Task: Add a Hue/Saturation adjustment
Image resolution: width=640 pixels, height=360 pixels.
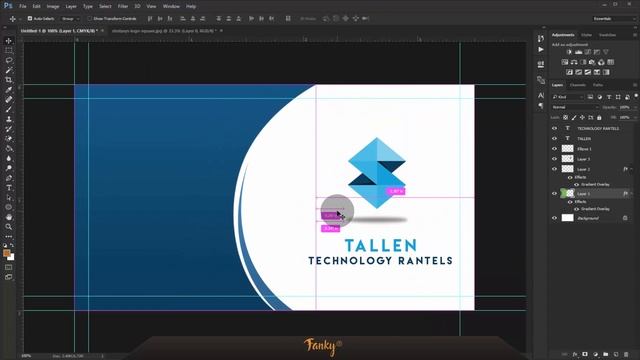Action: point(565,62)
